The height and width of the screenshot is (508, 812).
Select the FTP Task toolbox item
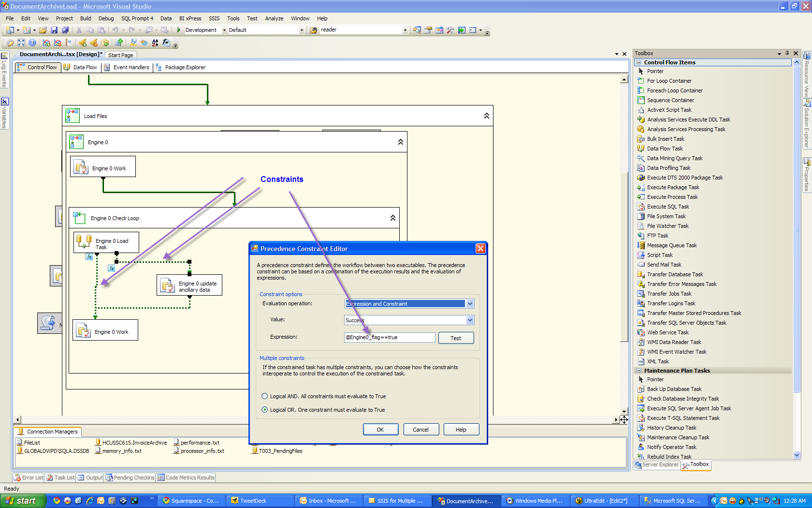pos(657,236)
